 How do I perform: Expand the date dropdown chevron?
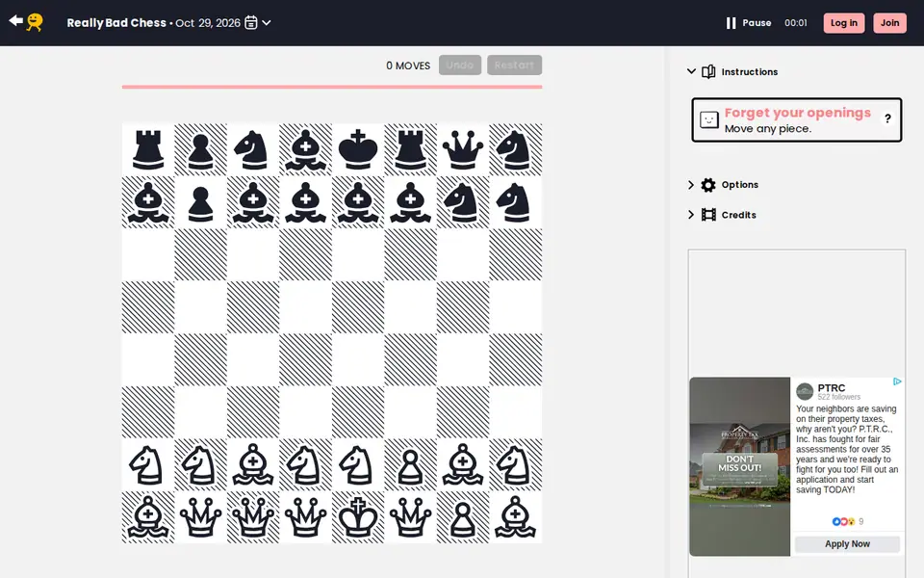pos(267,22)
